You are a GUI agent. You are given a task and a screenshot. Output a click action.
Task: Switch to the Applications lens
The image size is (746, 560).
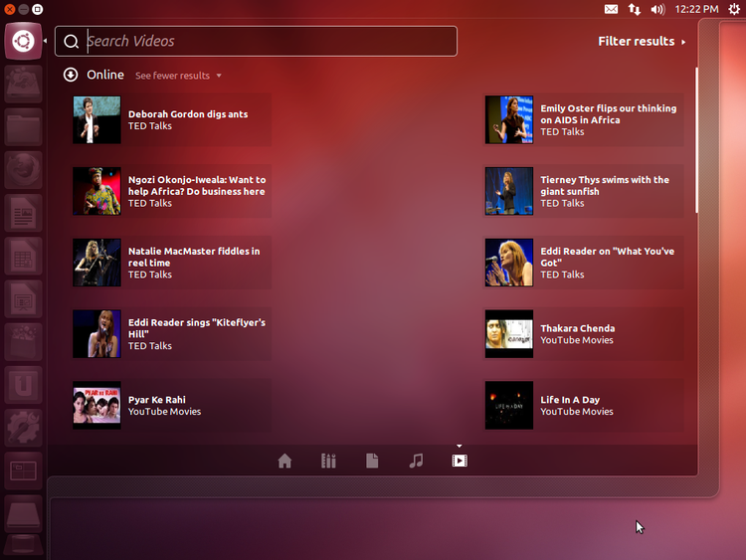(x=328, y=461)
